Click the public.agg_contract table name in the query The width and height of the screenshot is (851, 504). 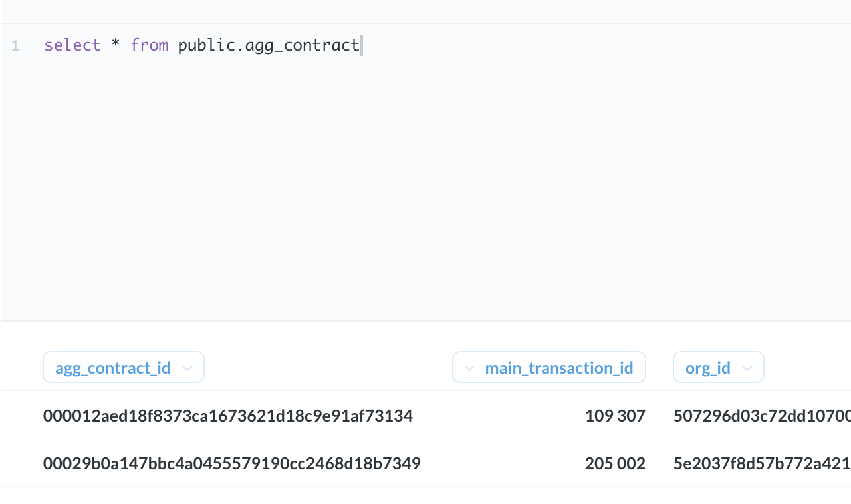coord(268,45)
